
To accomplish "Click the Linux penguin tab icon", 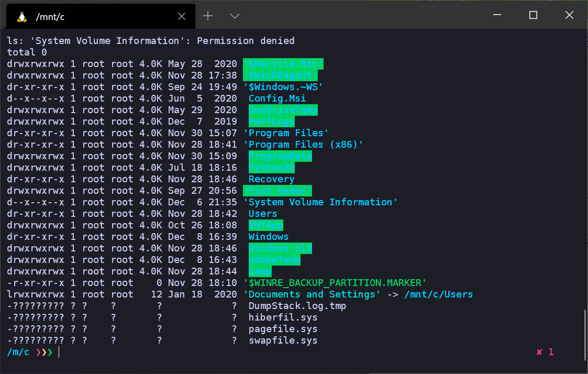I will click(22, 17).
